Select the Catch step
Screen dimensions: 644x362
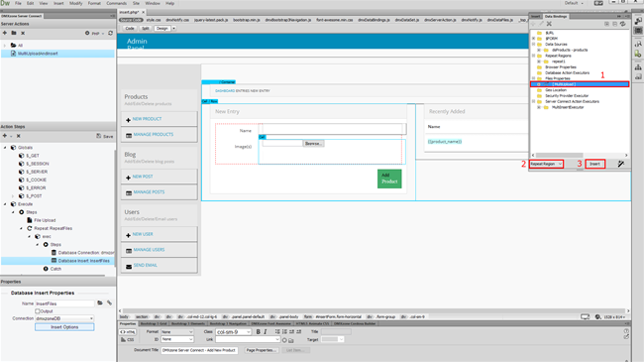[x=55, y=269]
